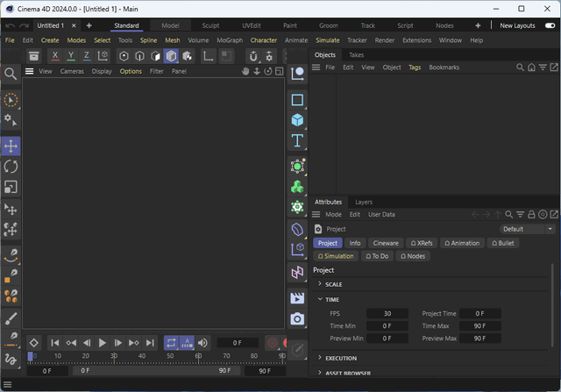Click the Cineware button in Attributes
The image size is (561, 392).
point(386,243)
